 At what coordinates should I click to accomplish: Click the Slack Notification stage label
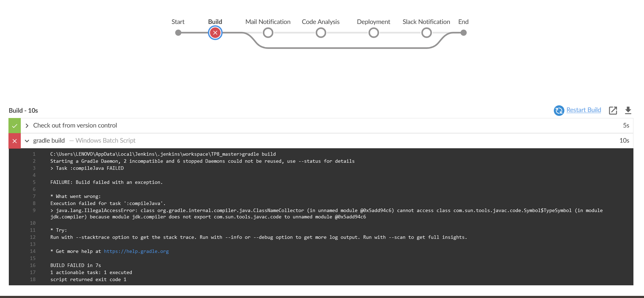pos(426,22)
